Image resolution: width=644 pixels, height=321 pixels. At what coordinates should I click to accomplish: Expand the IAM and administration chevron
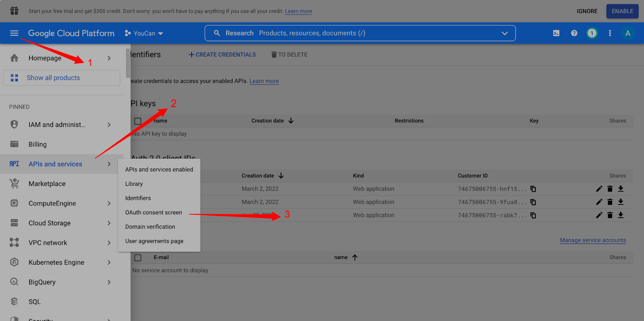(x=109, y=125)
